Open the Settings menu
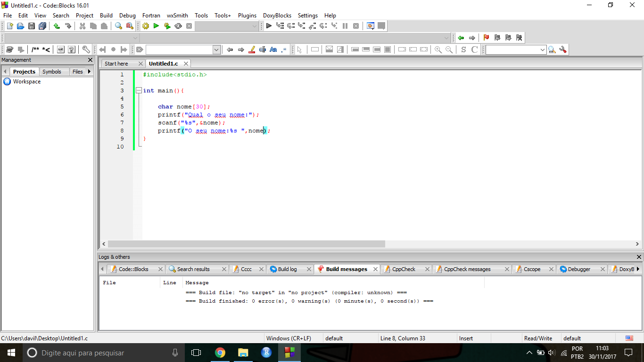 [307, 16]
